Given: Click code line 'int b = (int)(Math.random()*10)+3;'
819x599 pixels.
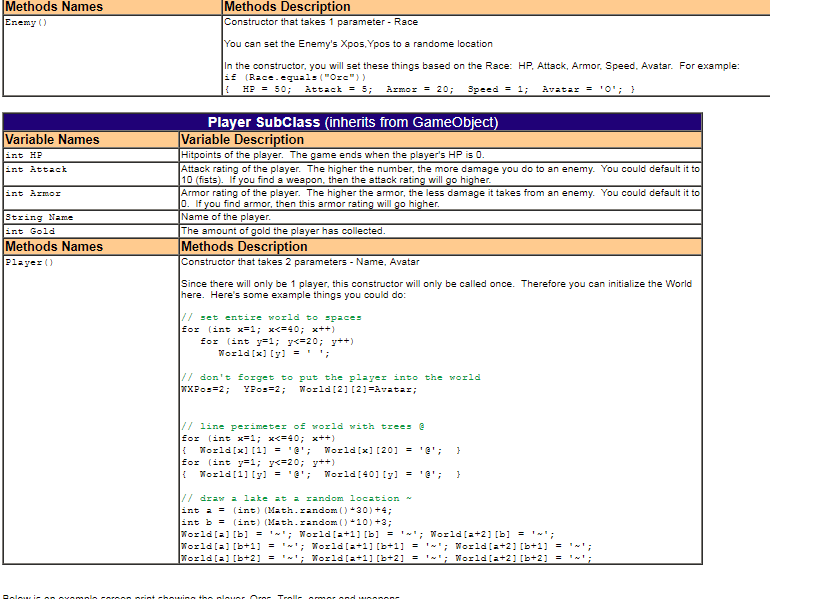Looking at the screenshot, I should tap(286, 523).
